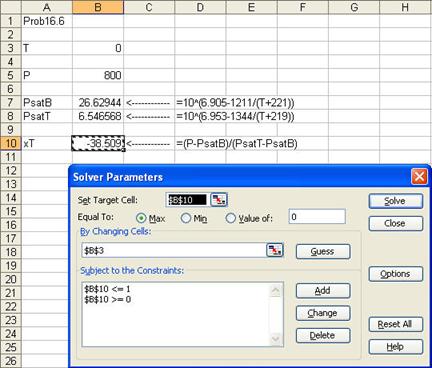
Task: Select column H header
Action: 405,7
